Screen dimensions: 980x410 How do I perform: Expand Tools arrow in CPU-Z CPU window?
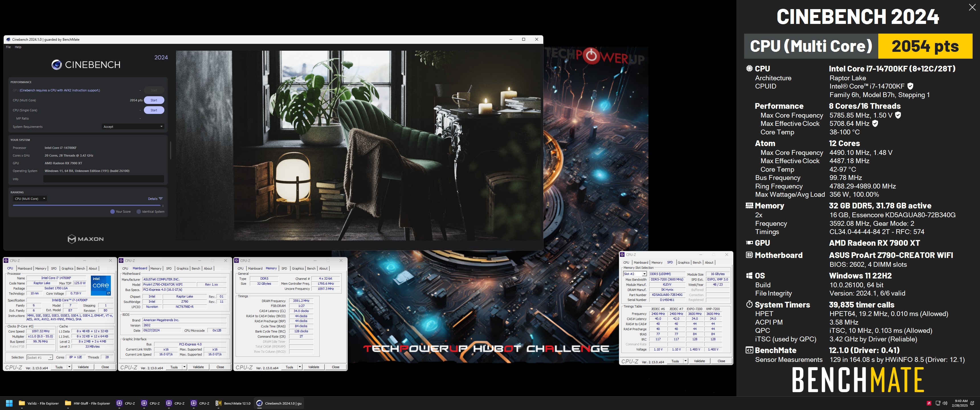(69, 367)
